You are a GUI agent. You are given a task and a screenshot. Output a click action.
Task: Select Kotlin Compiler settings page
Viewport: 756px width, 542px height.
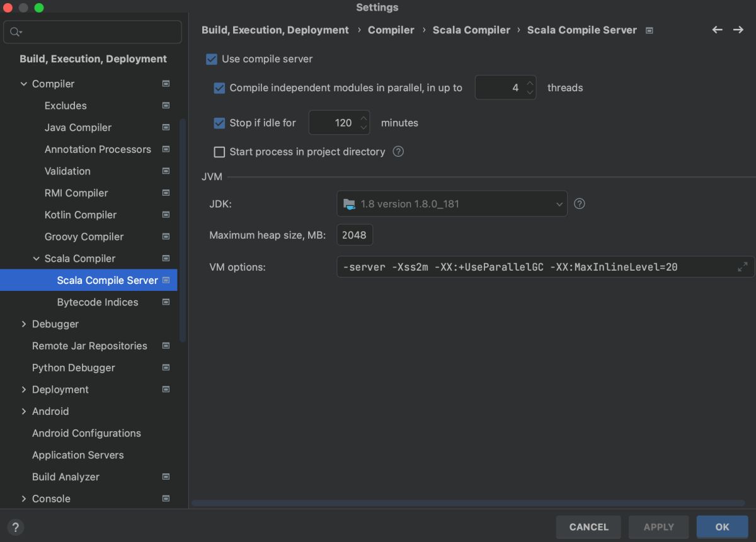coord(81,215)
